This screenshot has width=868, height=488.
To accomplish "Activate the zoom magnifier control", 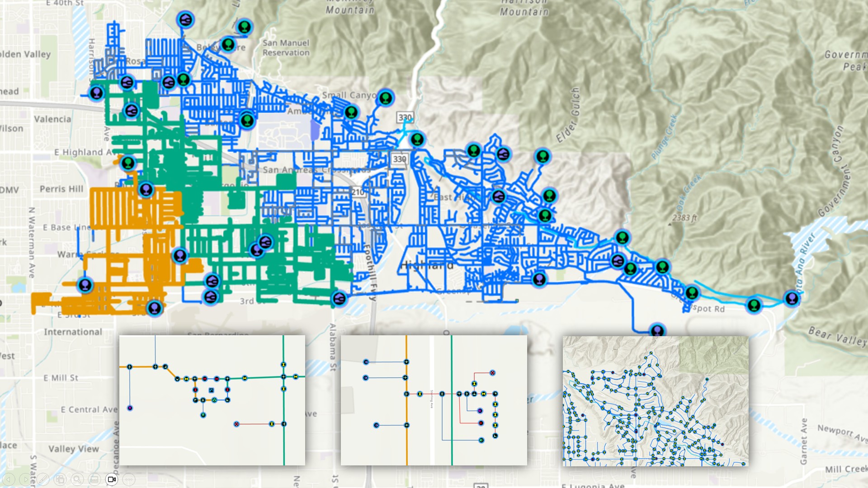I will (x=77, y=479).
